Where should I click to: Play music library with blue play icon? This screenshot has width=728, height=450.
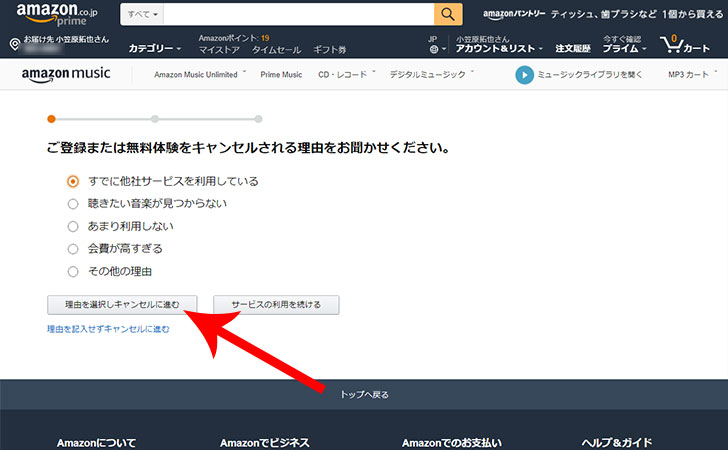click(x=524, y=75)
